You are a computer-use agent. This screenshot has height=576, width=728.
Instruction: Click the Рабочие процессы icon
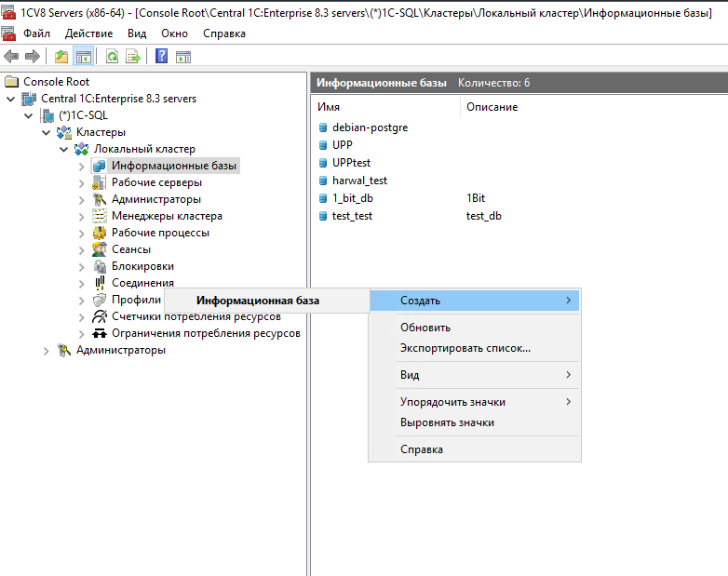click(x=99, y=233)
